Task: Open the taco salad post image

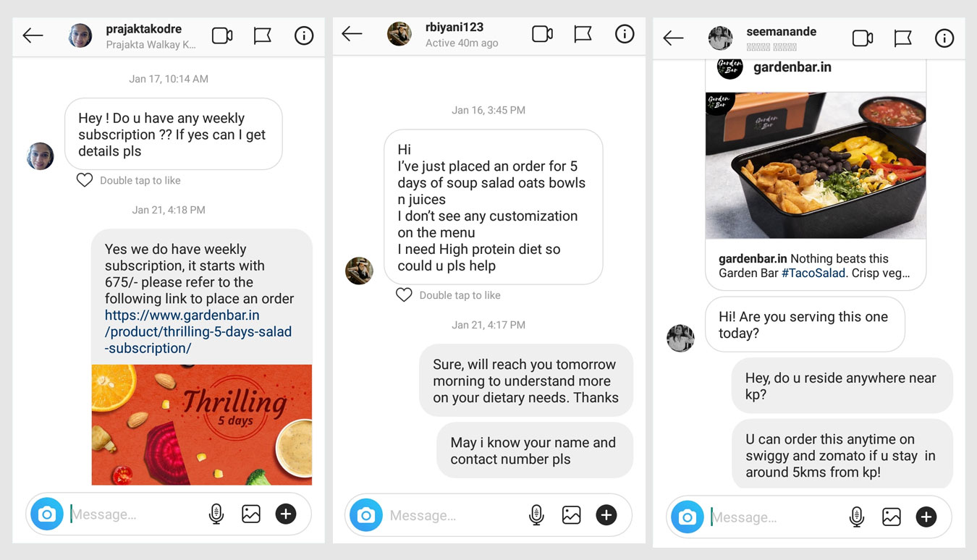Action: point(816,166)
